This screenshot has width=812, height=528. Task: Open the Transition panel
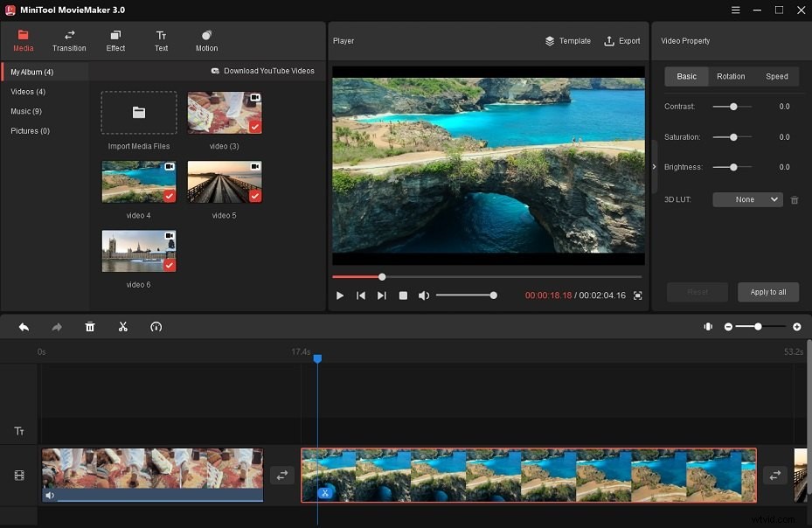(x=69, y=40)
